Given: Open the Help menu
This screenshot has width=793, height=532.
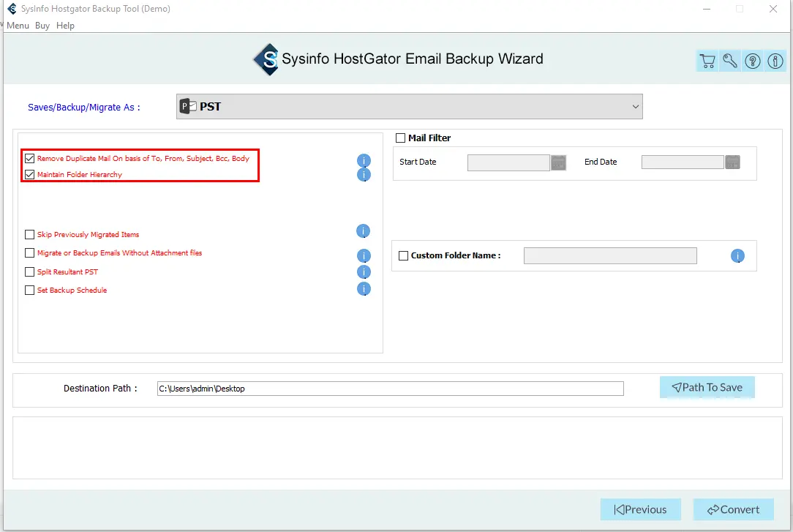Looking at the screenshot, I should [x=65, y=26].
